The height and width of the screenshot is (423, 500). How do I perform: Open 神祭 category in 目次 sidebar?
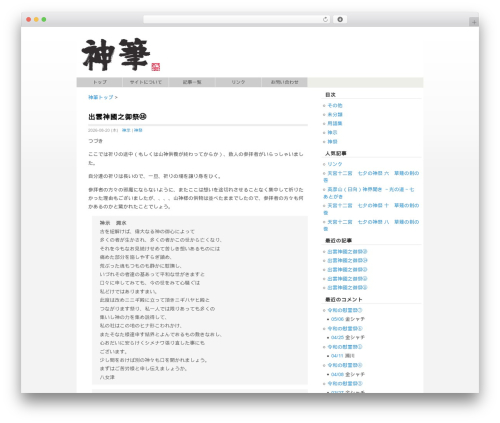(332, 141)
